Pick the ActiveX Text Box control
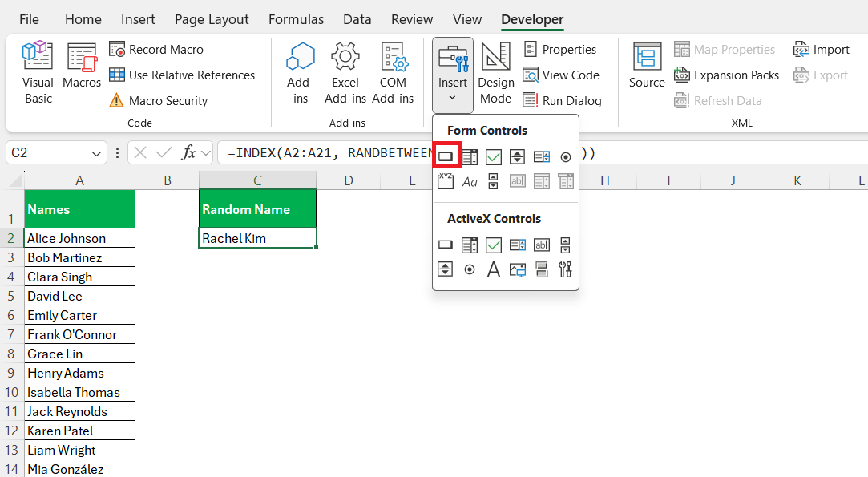 [541, 245]
